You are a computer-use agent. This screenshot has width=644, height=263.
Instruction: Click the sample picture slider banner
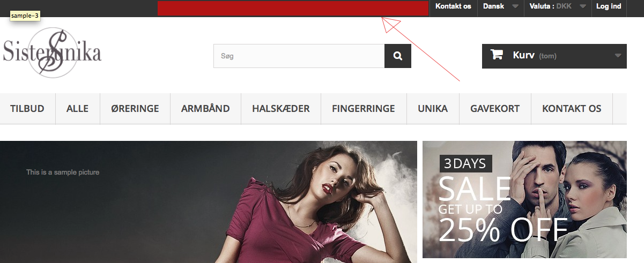point(209,202)
